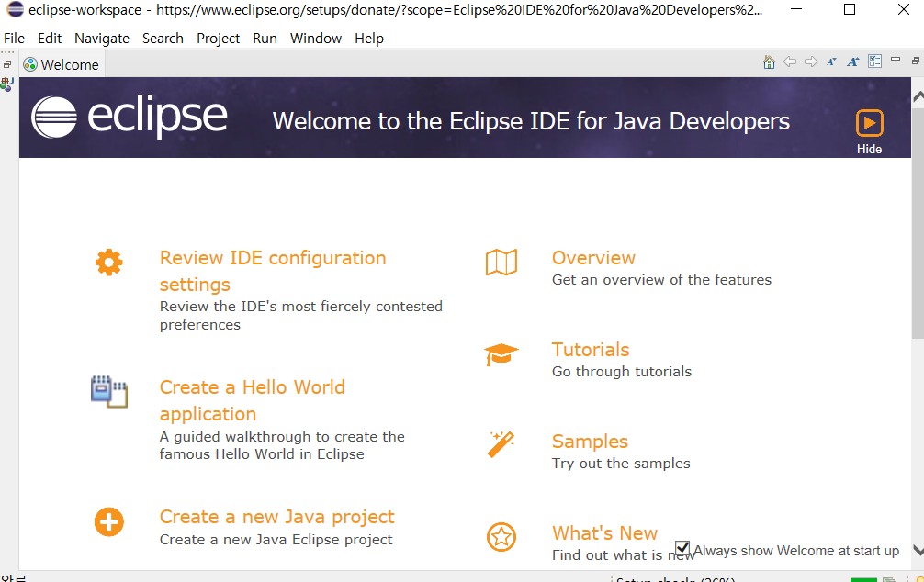Click 'Welcome to the Eclipse IDE' banner title

(530, 121)
